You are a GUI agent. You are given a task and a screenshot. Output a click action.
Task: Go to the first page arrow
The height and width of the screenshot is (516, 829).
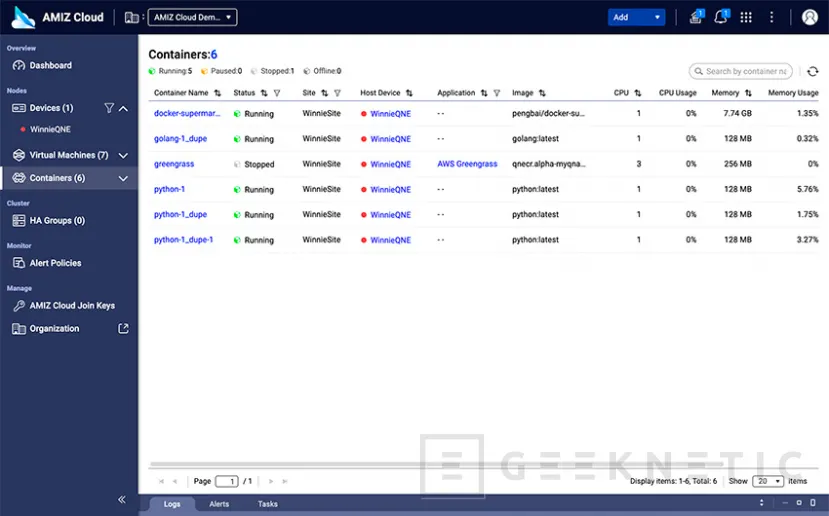point(161,482)
